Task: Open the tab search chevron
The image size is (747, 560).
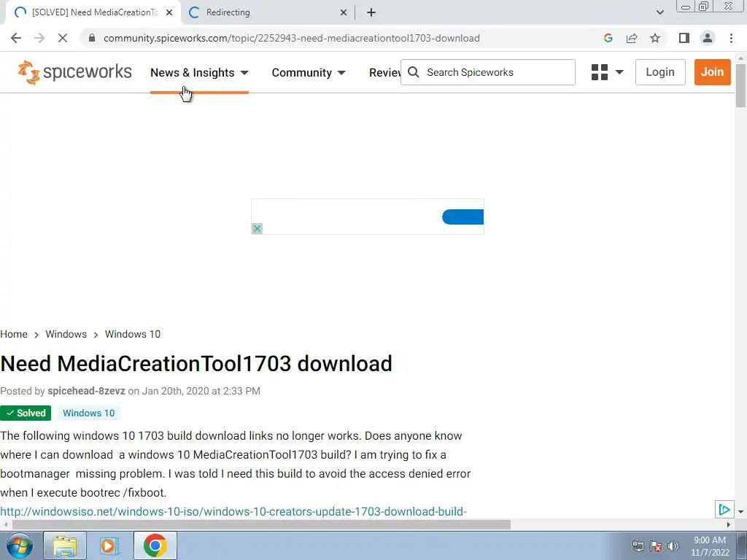Action: click(x=659, y=12)
